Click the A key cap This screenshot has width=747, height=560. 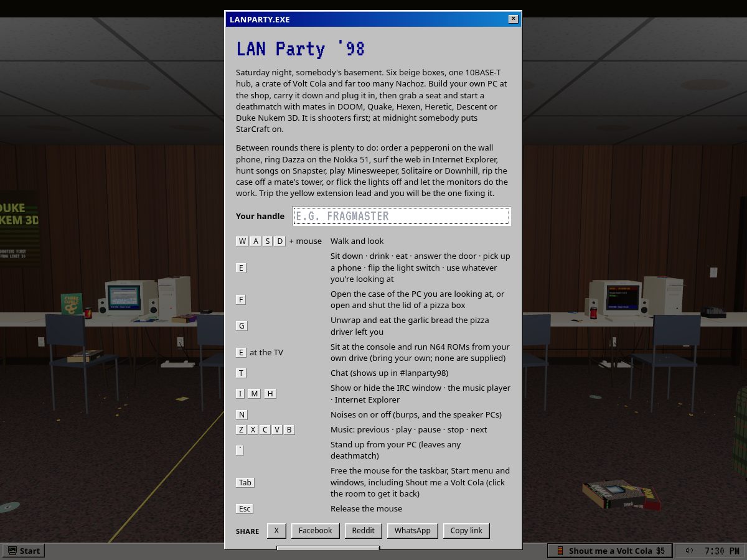[x=255, y=241]
